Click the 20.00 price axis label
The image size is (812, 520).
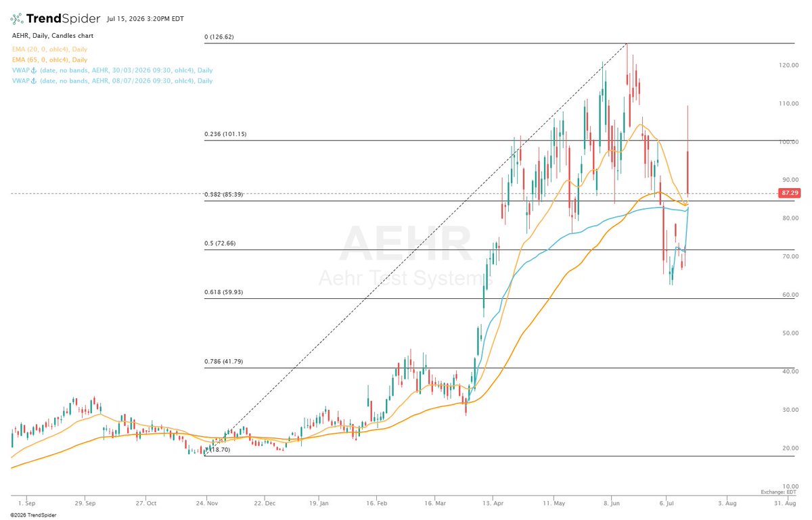pos(790,448)
